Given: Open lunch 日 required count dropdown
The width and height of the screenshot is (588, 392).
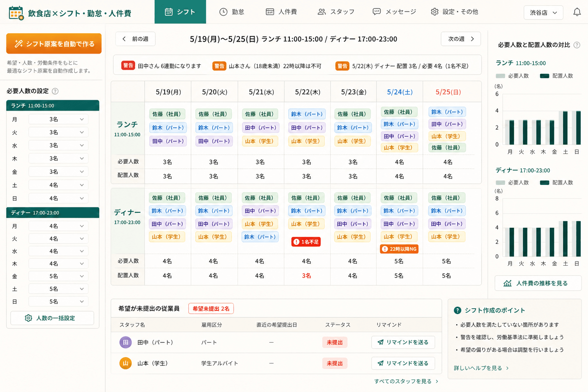Looking at the screenshot, I should pyautogui.click(x=58, y=198).
